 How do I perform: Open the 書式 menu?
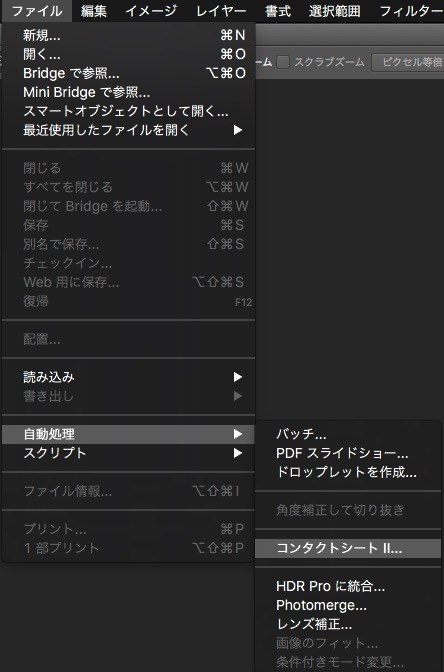coord(278,11)
